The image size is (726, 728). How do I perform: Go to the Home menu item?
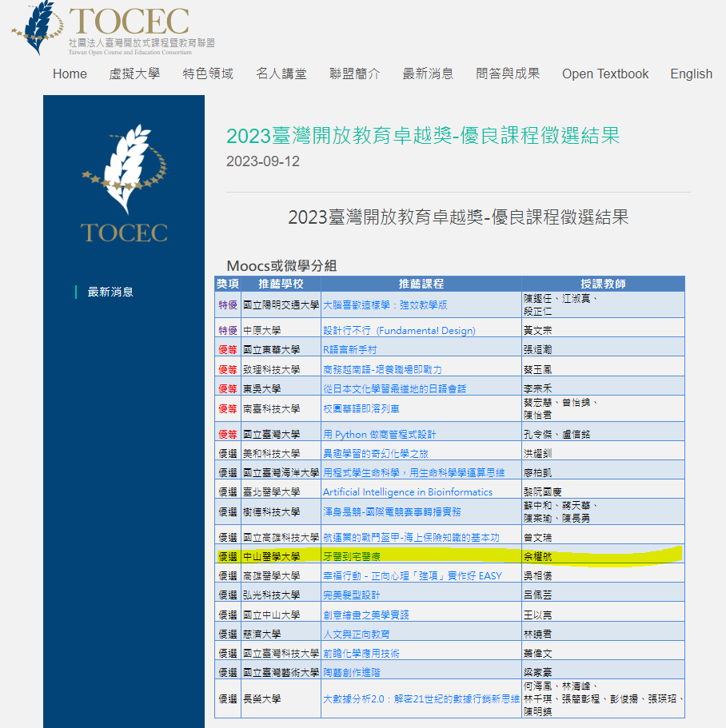(70, 74)
